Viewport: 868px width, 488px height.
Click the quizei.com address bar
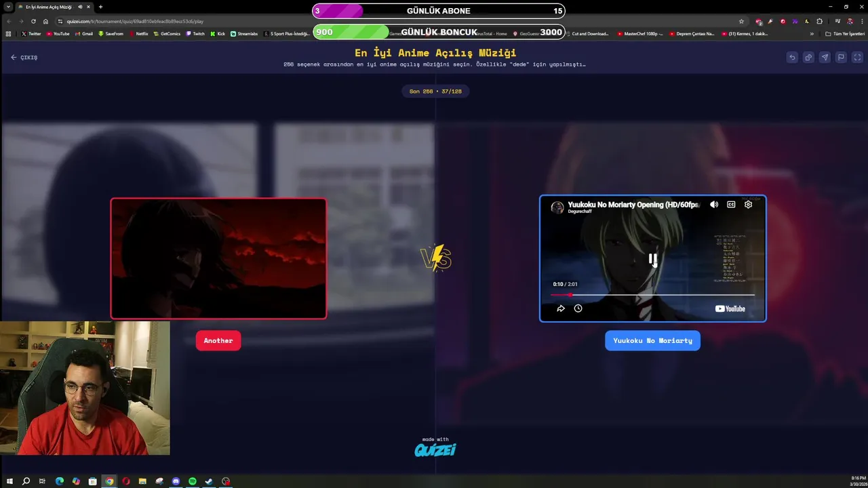[x=400, y=21]
